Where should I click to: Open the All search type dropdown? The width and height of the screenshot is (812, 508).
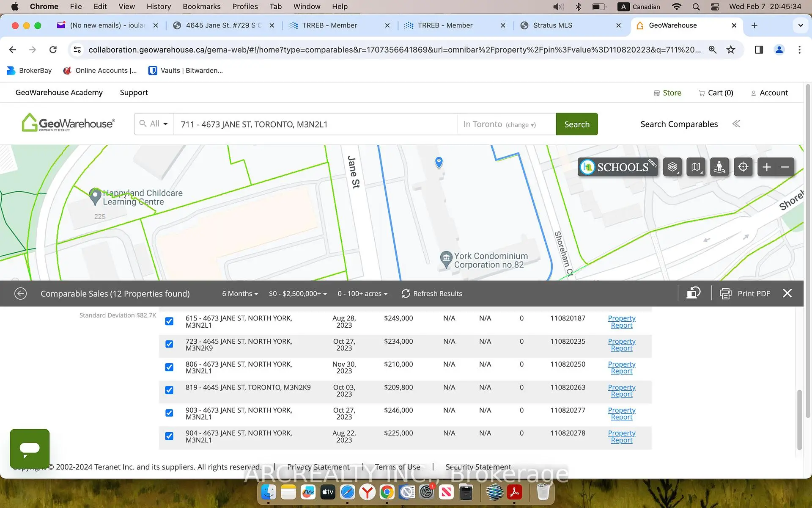click(x=154, y=124)
